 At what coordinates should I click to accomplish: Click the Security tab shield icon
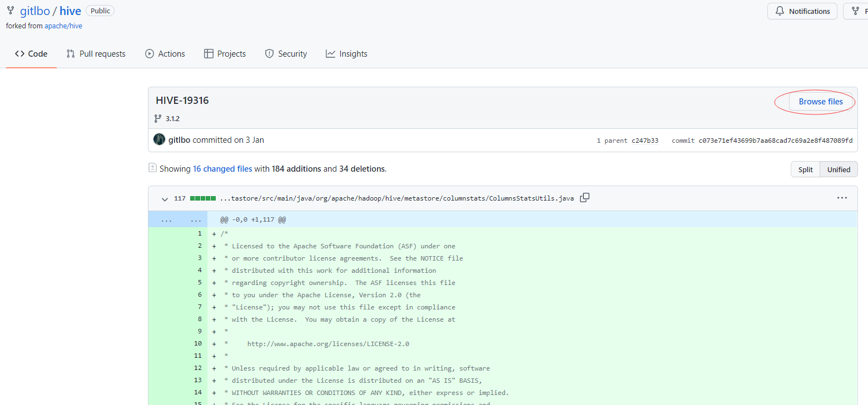coord(270,54)
